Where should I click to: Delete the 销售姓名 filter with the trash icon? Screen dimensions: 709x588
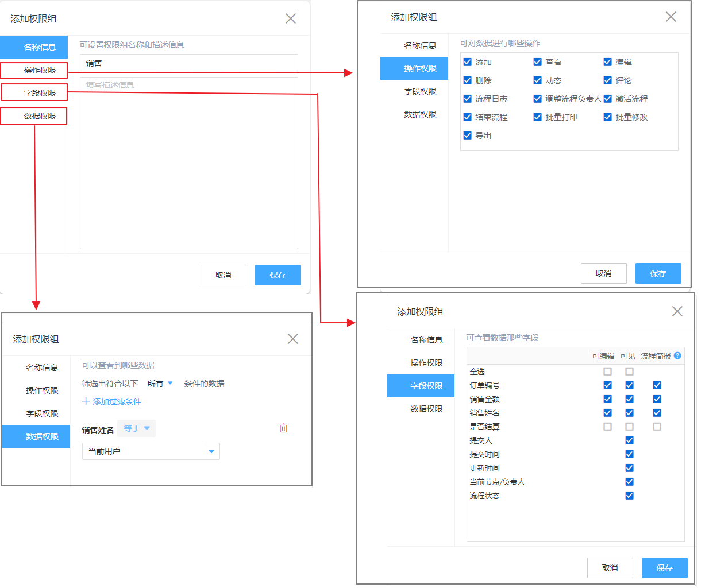point(283,428)
